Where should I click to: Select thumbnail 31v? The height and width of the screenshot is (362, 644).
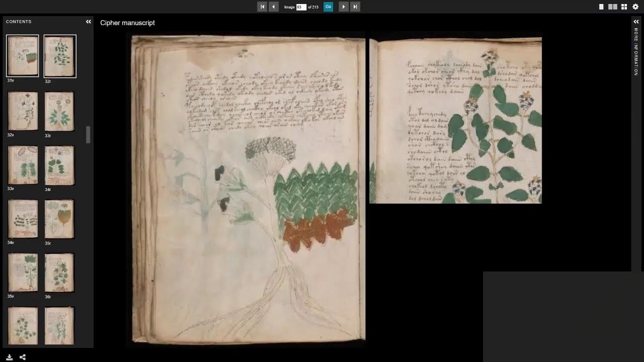click(x=22, y=56)
